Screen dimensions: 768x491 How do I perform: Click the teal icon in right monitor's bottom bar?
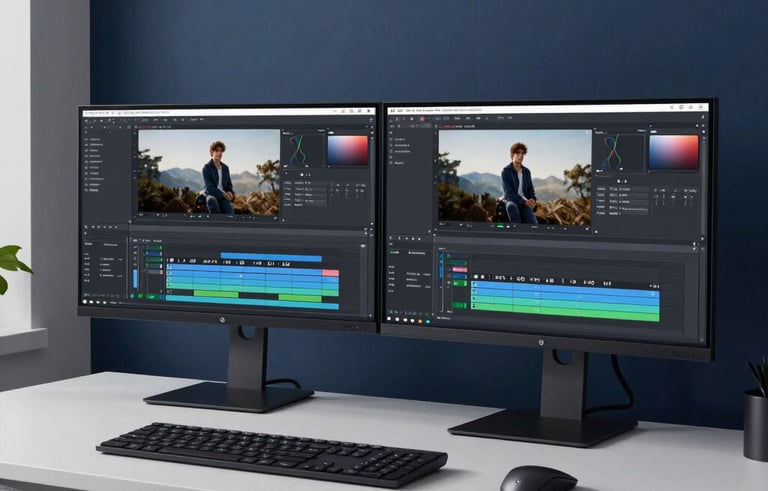coord(428,322)
